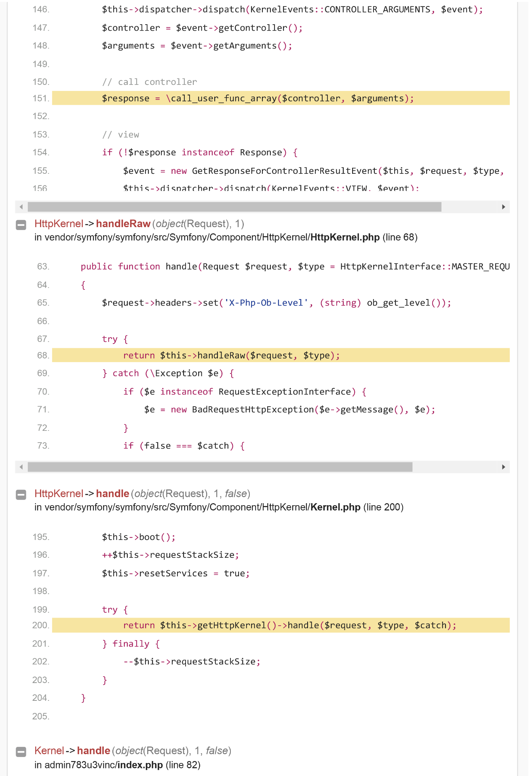Screen dimensions: 532x776
Task: Click the resetServices = true line
Action: point(176,574)
